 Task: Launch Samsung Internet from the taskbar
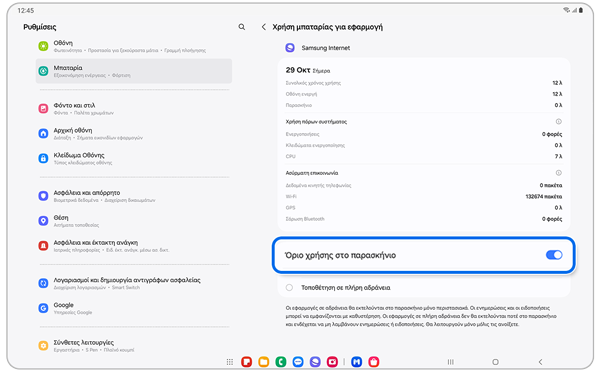tap(315, 362)
